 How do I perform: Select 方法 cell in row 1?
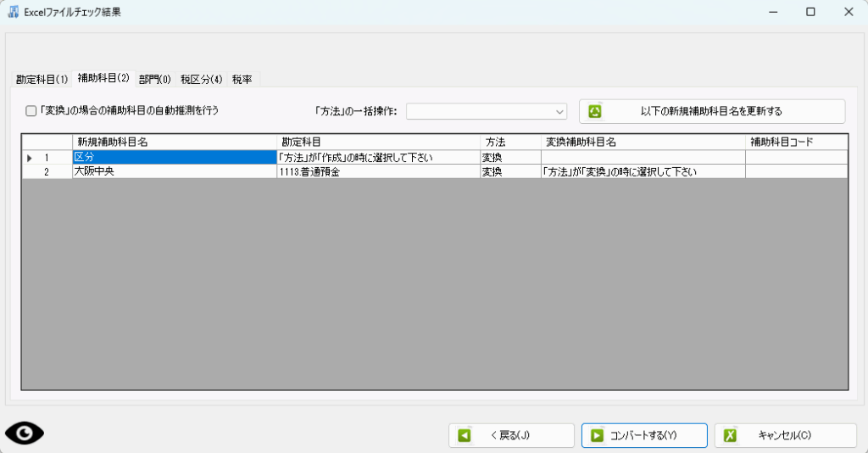[509, 157]
